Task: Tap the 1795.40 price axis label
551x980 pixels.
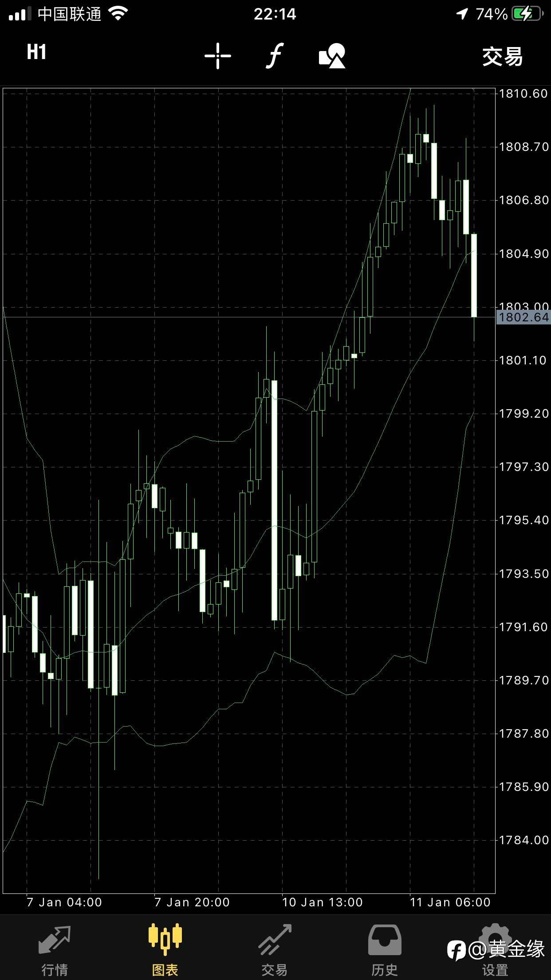Action: pos(523,520)
